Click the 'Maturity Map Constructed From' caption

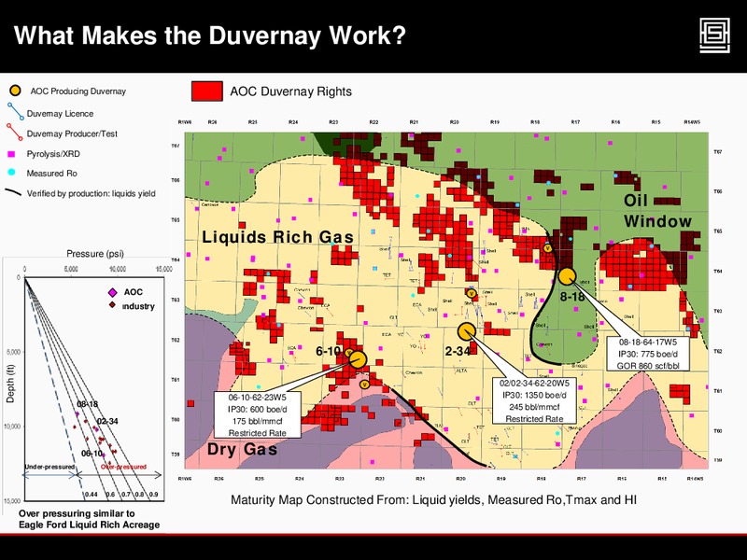coord(433,499)
